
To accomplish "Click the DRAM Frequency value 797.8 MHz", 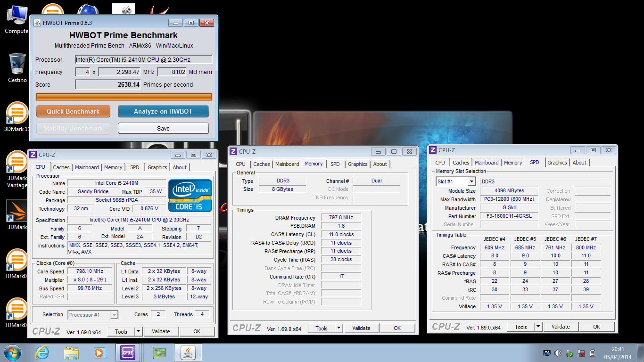I will tap(342, 218).
